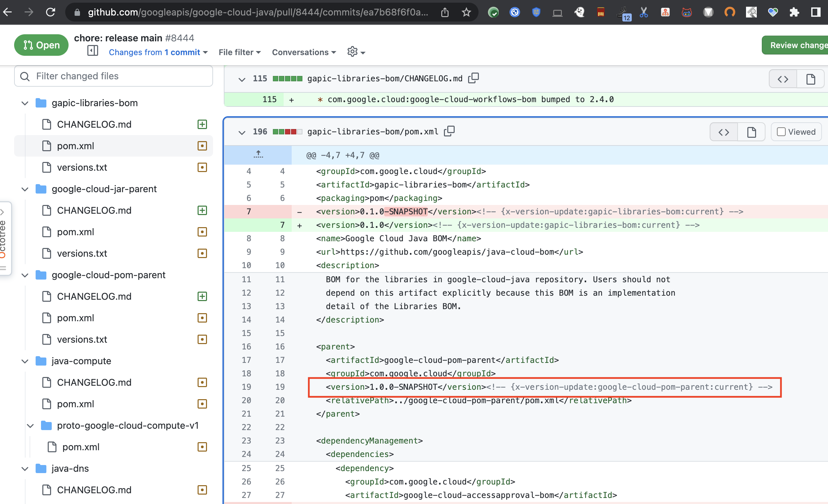Copy the CHANGELOG.md file path icon
Viewport: 828px width, 504px height.
(473, 78)
